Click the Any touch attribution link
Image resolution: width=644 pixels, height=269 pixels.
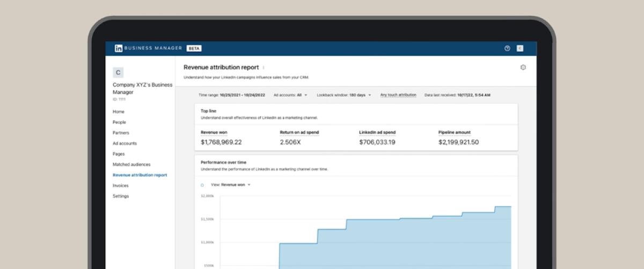click(398, 95)
